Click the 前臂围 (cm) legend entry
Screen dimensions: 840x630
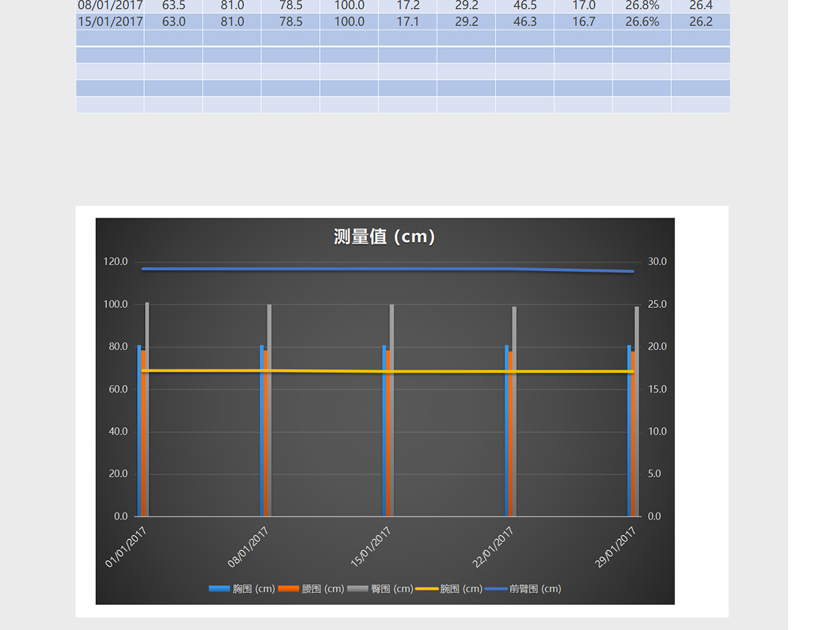pyautogui.click(x=523, y=589)
